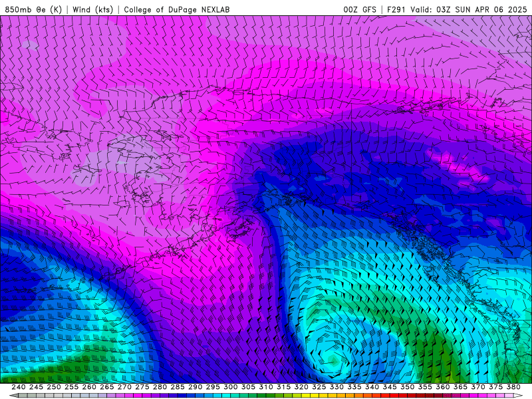
Task: Click the 295 value on color scale
Action: pyautogui.click(x=213, y=387)
